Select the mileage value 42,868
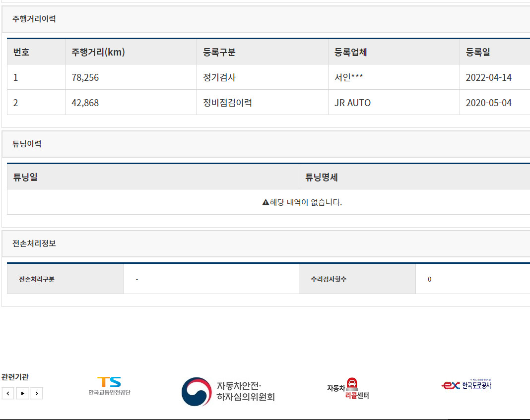This screenshot has width=530, height=420. [85, 103]
